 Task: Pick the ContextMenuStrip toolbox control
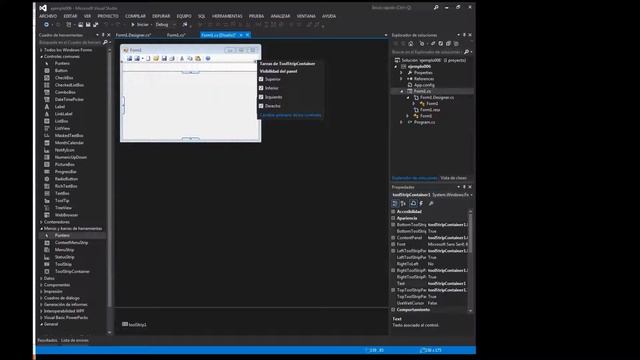tap(71, 242)
